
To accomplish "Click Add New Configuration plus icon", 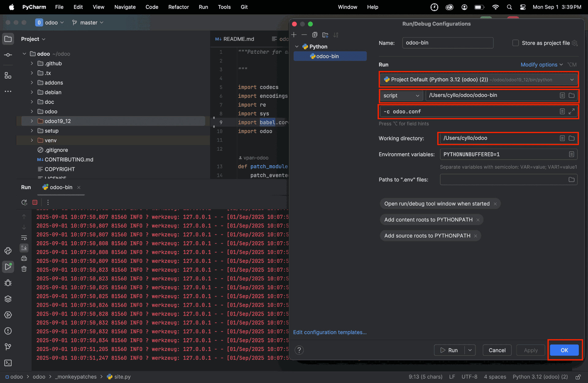I will [x=294, y=35].
